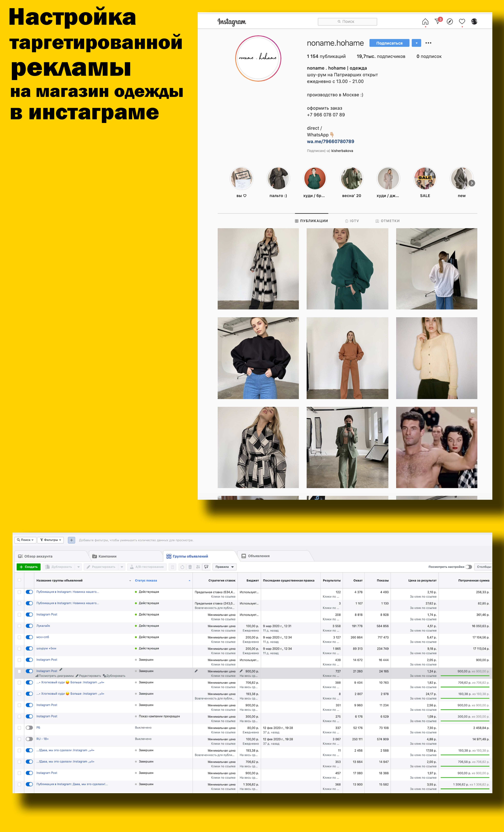Image resolution: width=504 pixels, height=832 pixels.
Task: Click pencil icon beside 900,00 р. budget
Action: click(241, 671)
